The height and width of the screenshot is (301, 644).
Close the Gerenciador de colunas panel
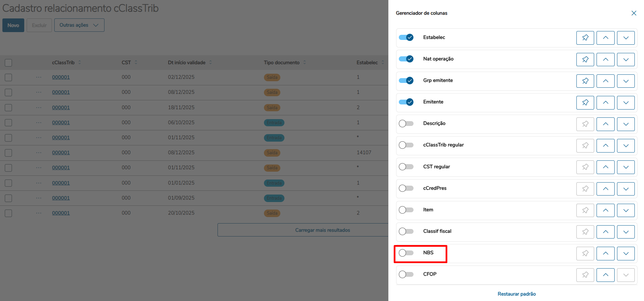tap(634, 13)
